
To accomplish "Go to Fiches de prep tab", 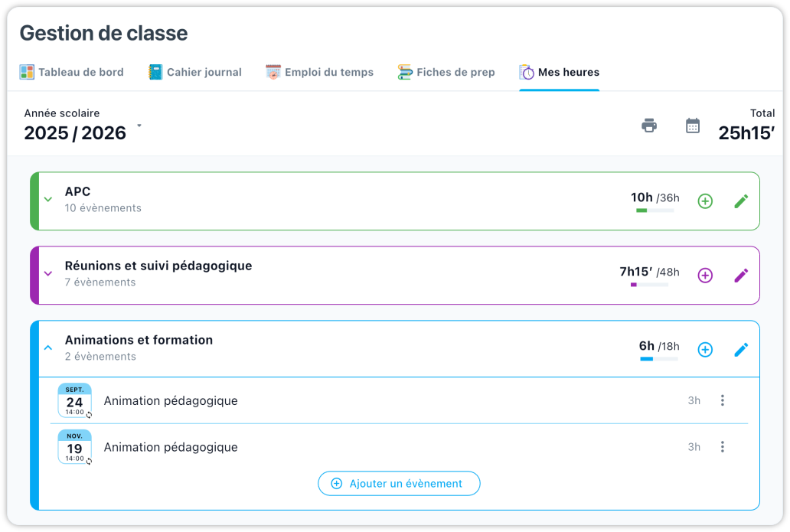I will click(446, 73).
